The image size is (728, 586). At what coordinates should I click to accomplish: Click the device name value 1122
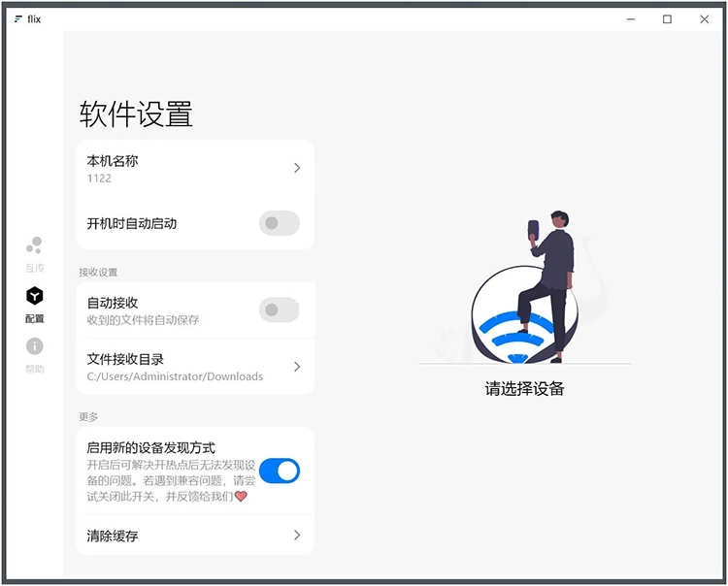click(x=99, y=179)
